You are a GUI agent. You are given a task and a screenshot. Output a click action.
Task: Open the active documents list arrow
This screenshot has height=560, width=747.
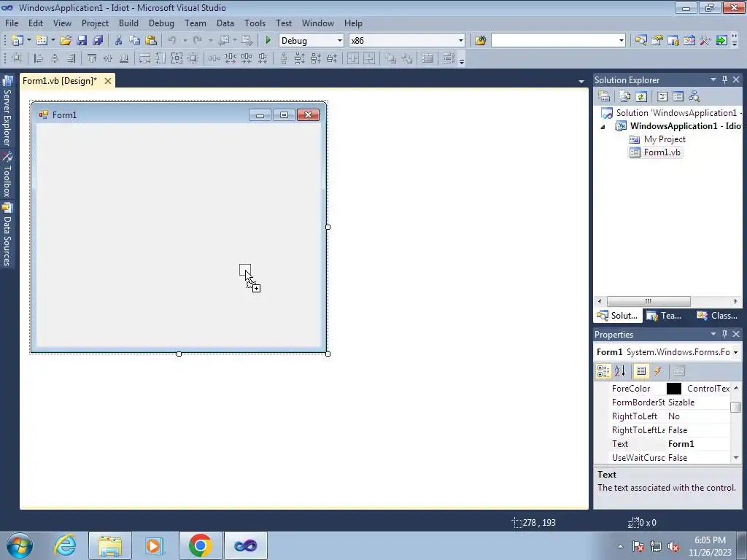[x=581, y=82]
